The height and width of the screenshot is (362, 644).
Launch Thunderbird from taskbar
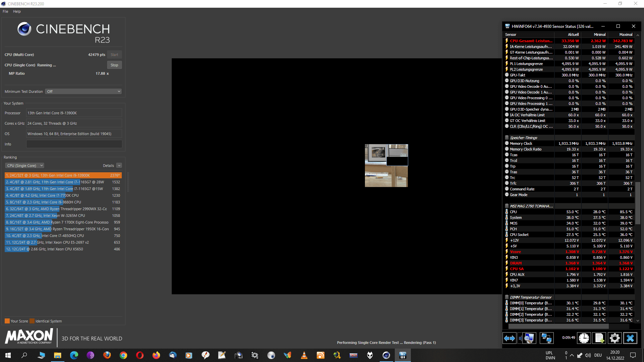[x=173, y=355]
